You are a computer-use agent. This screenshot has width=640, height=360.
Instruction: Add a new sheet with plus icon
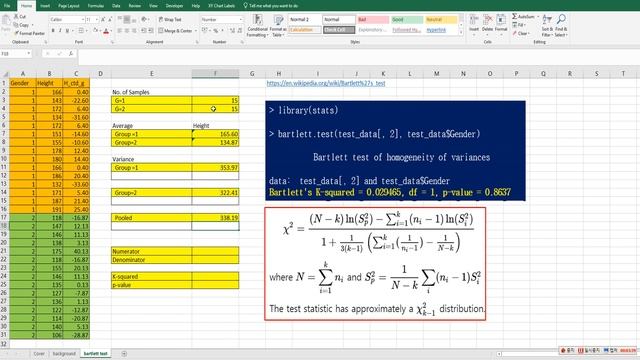[124, 353]
